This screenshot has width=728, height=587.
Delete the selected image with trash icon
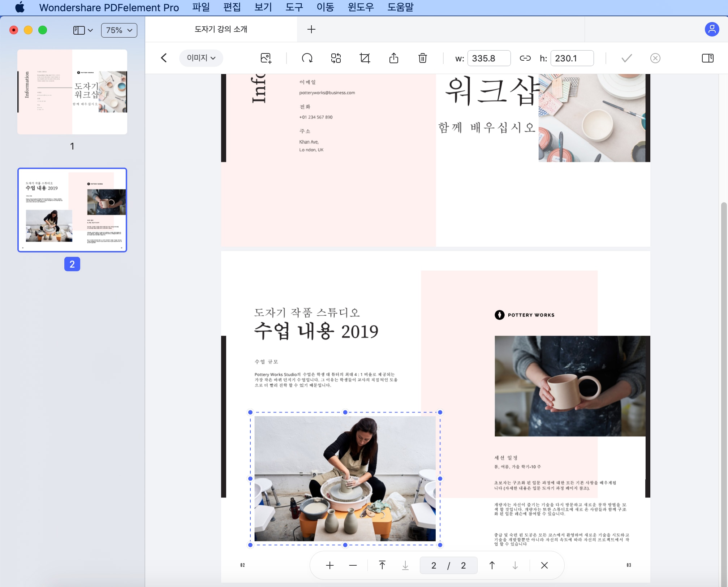(423, 58)
